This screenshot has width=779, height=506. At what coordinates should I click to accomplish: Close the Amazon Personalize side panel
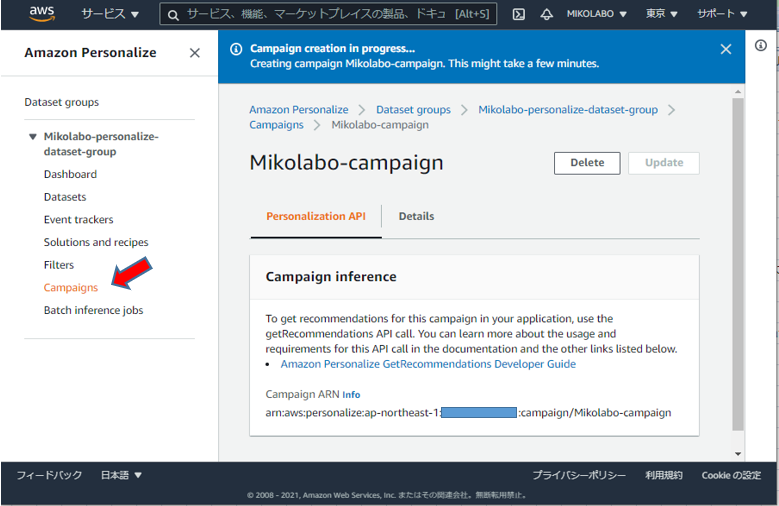coord(195,53)
